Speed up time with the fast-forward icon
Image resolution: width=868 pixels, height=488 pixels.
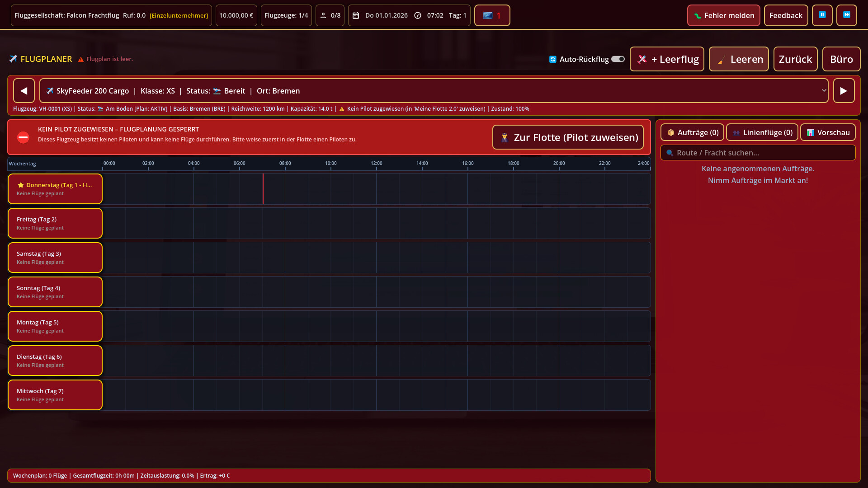coord(846,15)
